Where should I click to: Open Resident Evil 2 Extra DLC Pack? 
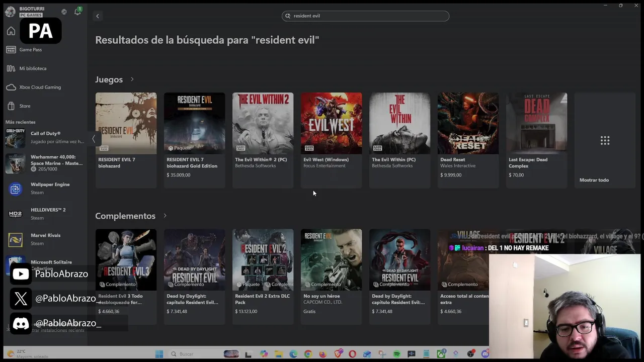263,277
